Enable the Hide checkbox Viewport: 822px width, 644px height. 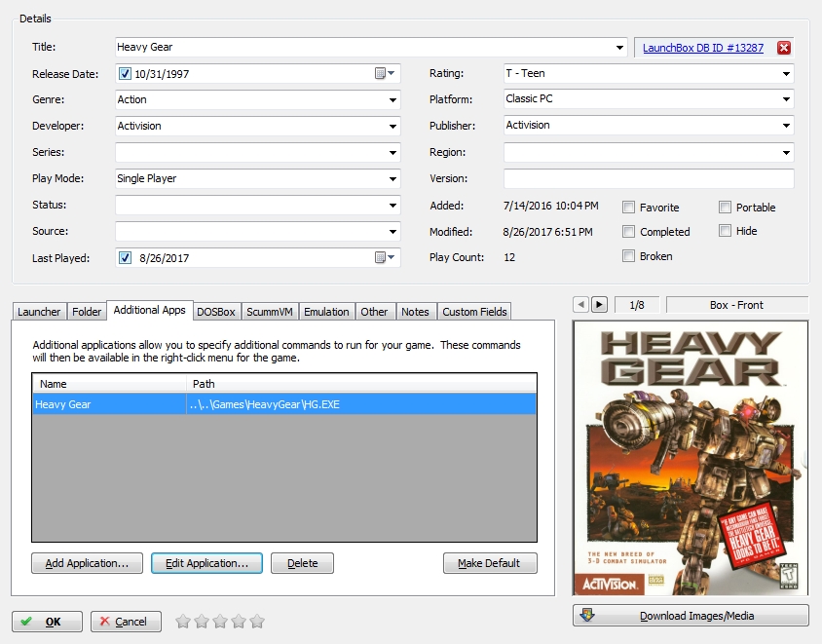725,231
